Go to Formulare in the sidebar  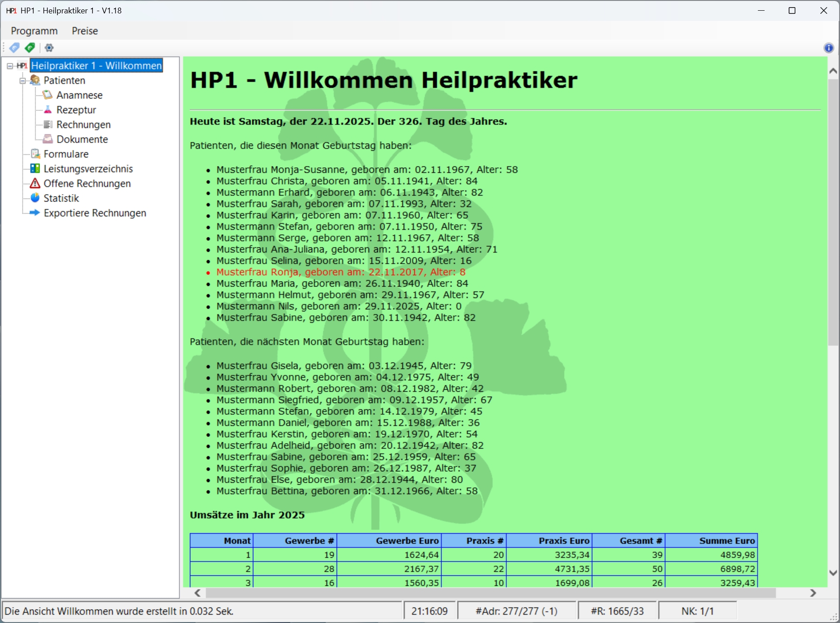(66, 154)
